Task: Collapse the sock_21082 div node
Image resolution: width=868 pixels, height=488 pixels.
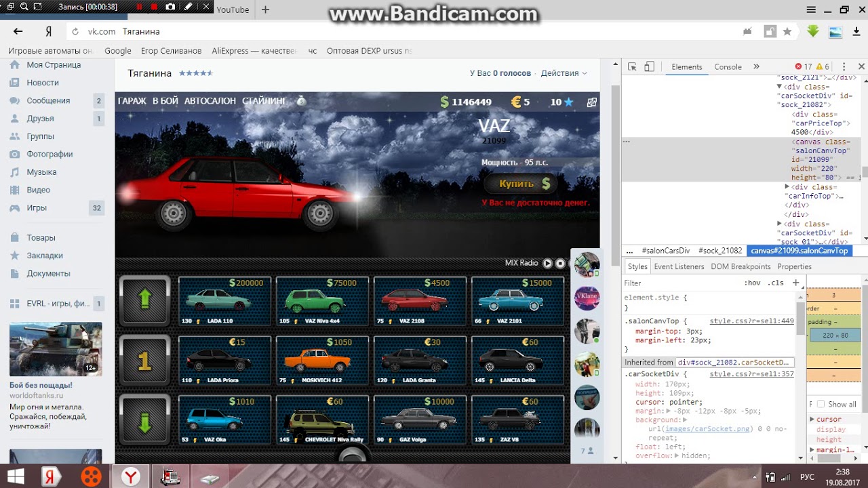Action: point(781,87)
